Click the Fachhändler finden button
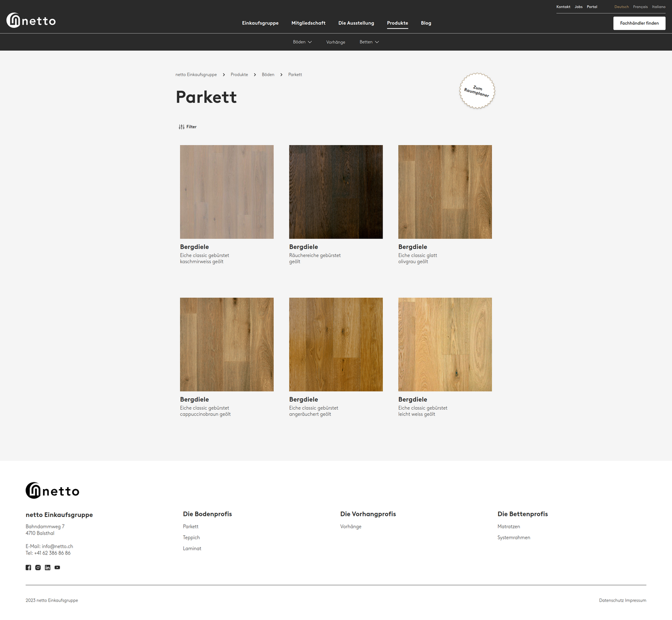 [x=639, y=23]
